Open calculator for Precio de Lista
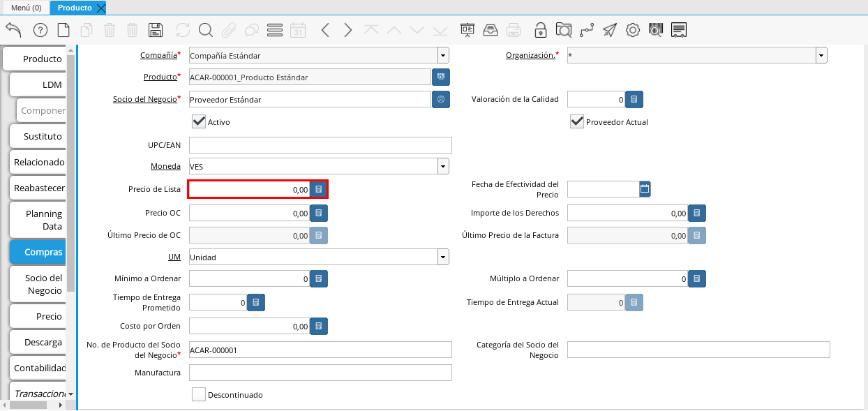This screenshot has height=411, width=868. (318, 189)
